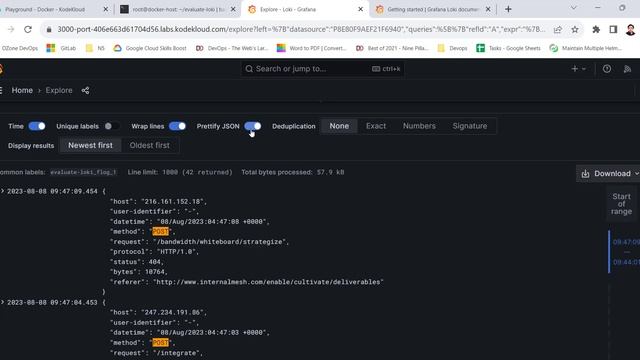
Task: Open the Grafana news feed icon
Action: 627,69
